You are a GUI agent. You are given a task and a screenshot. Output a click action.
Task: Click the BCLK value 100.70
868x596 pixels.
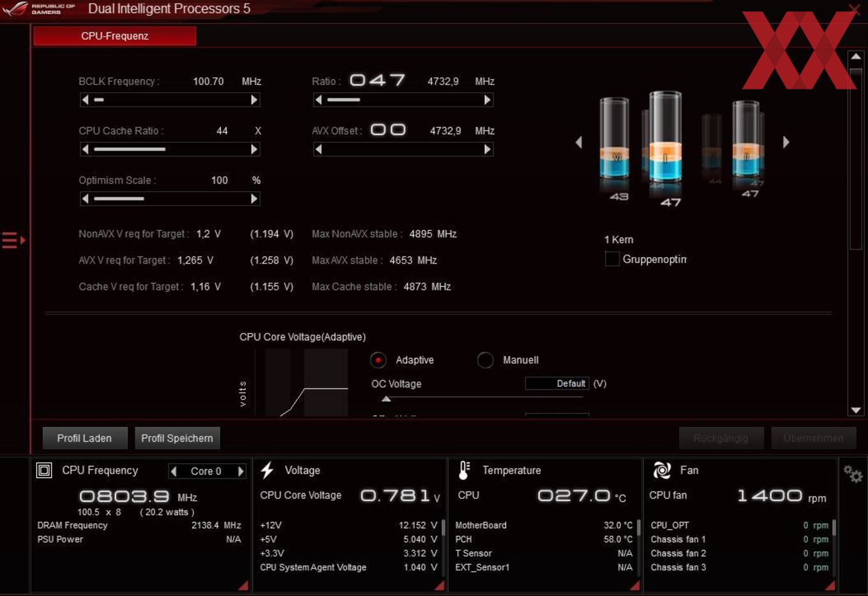[x=209, y=82]
